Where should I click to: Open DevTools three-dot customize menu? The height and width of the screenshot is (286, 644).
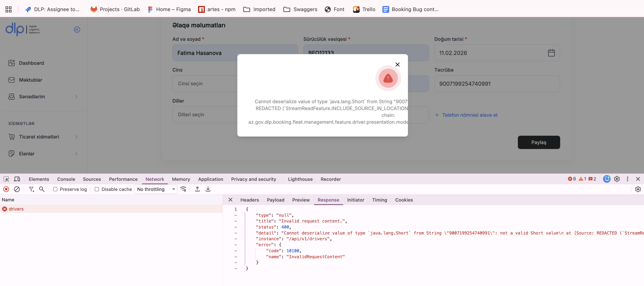627,179
